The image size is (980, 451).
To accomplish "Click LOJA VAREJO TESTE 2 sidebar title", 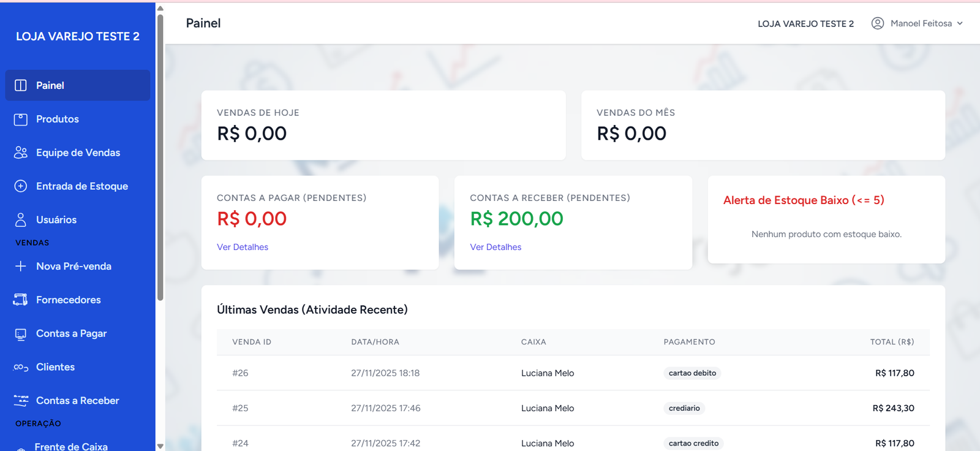I will (x=78, y=36).
